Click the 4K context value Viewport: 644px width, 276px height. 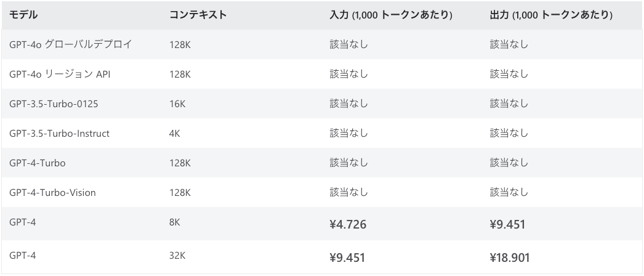175,134
